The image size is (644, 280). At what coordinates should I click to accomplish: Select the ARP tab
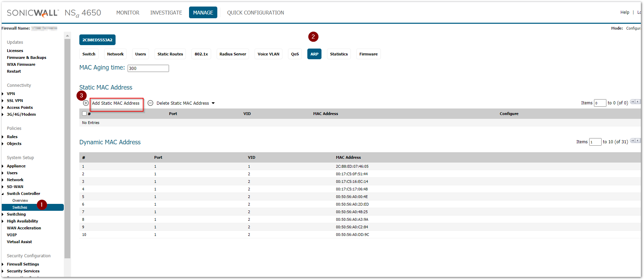pos(314,54)
